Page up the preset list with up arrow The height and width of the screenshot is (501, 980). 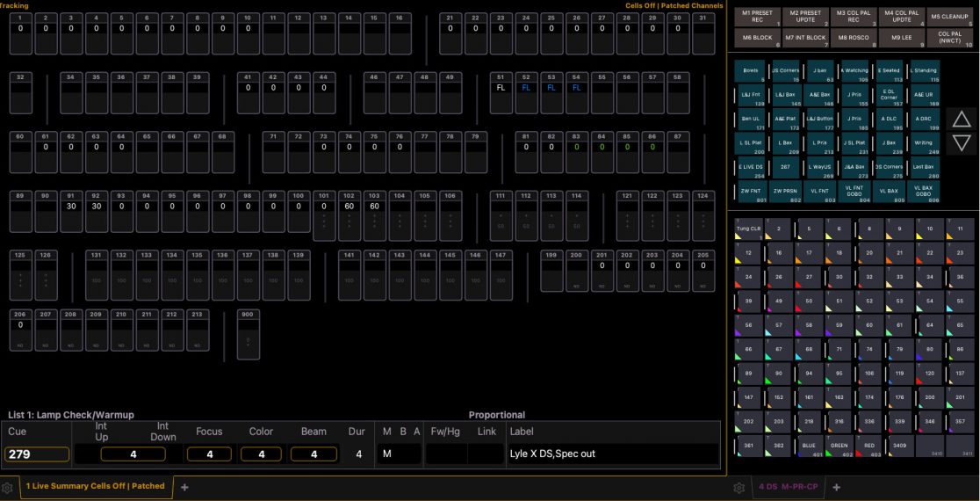(x=962, y=120)
